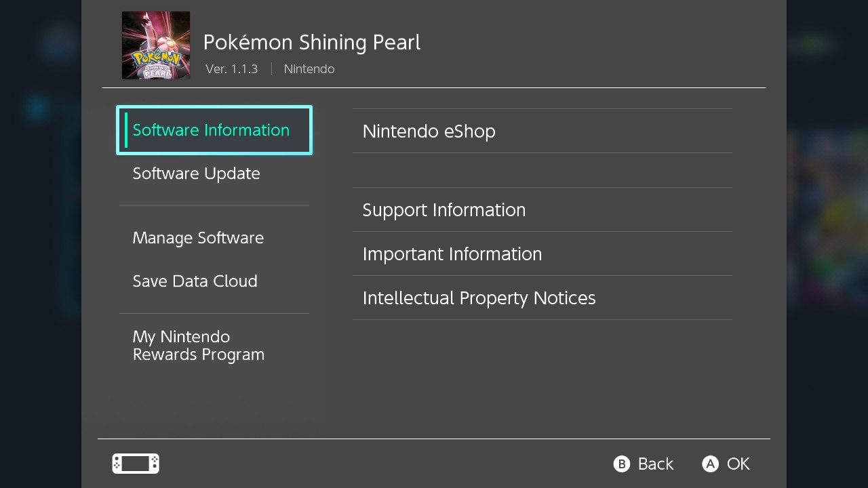Open the Nintendo eShop entry
868x488 pixels.
429,131
